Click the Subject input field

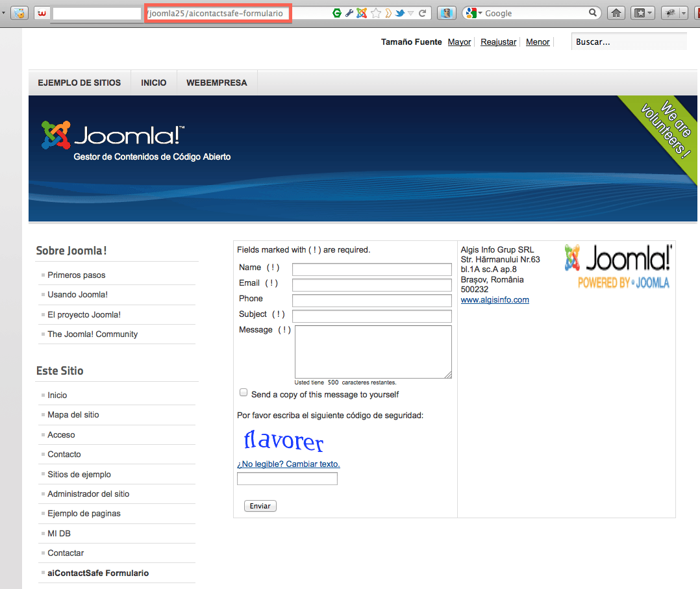point(372,316)
